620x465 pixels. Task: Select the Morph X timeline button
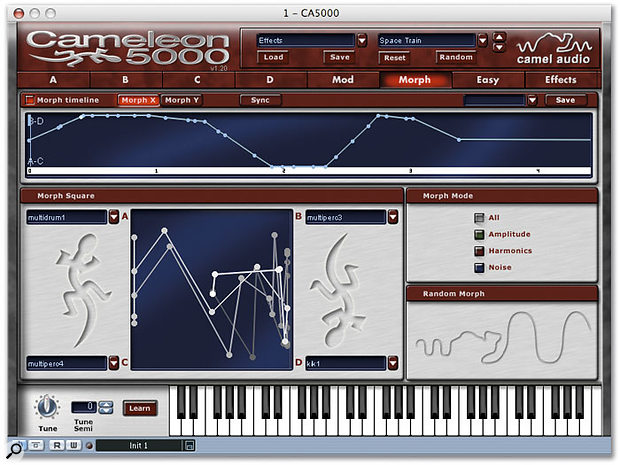pos(138,100)
